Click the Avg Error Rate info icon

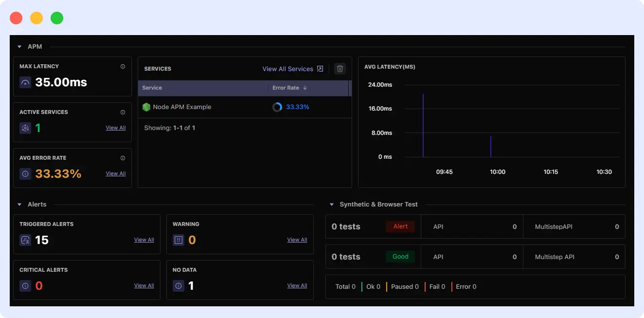point(123,158)
